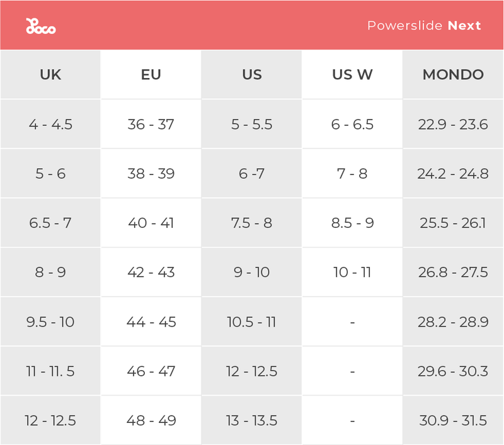Viewport: 504px width, 445px height.
Task: Click the US W 6 - 6.5 cell
Action: 352,124
